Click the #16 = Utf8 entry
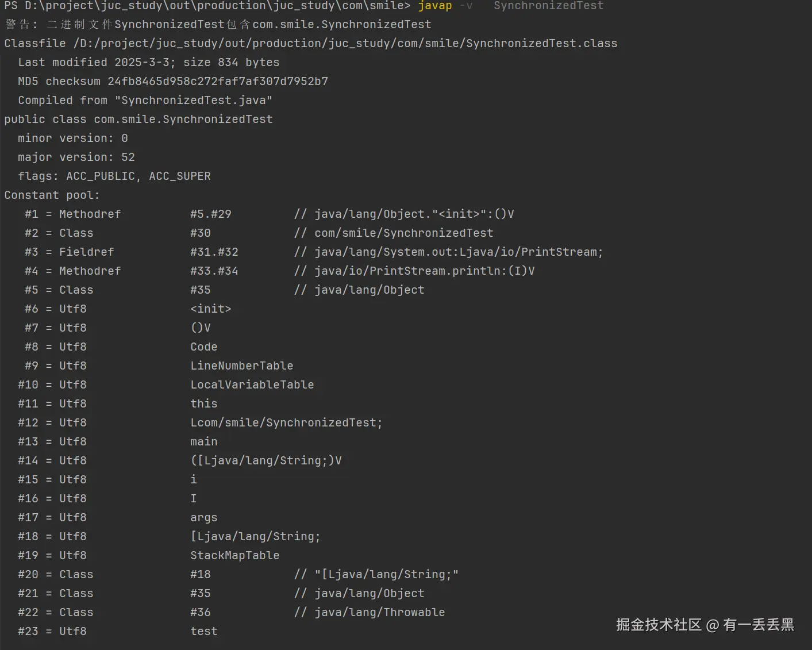812x650 pixels. click(x=52, y=499)
